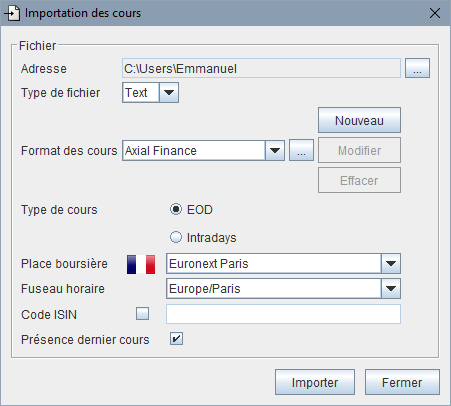Screen dimensions: 451x406
Task: Click into the Adresse path field
Action: pos(261,68)
